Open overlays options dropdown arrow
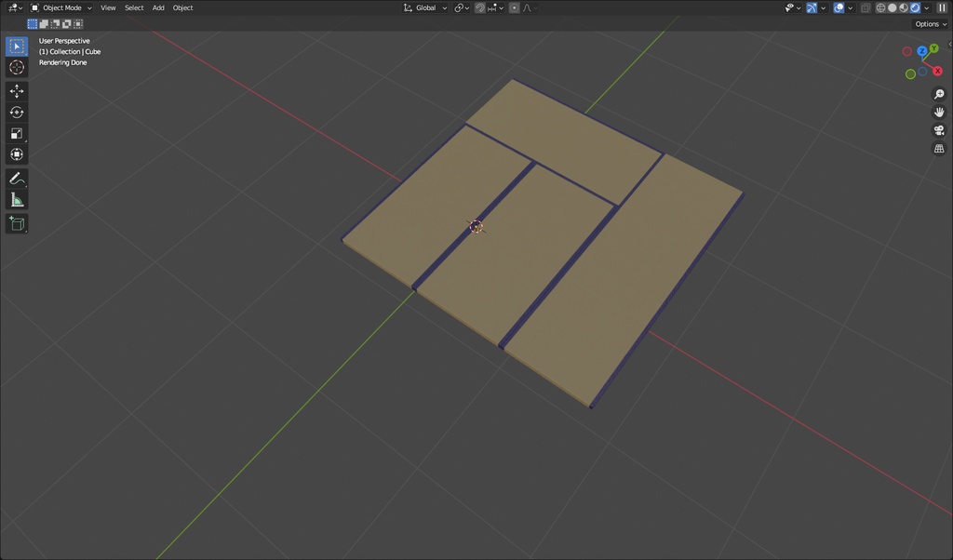The width and height of the screenshot is (953, 560). (x=851, y=7)
